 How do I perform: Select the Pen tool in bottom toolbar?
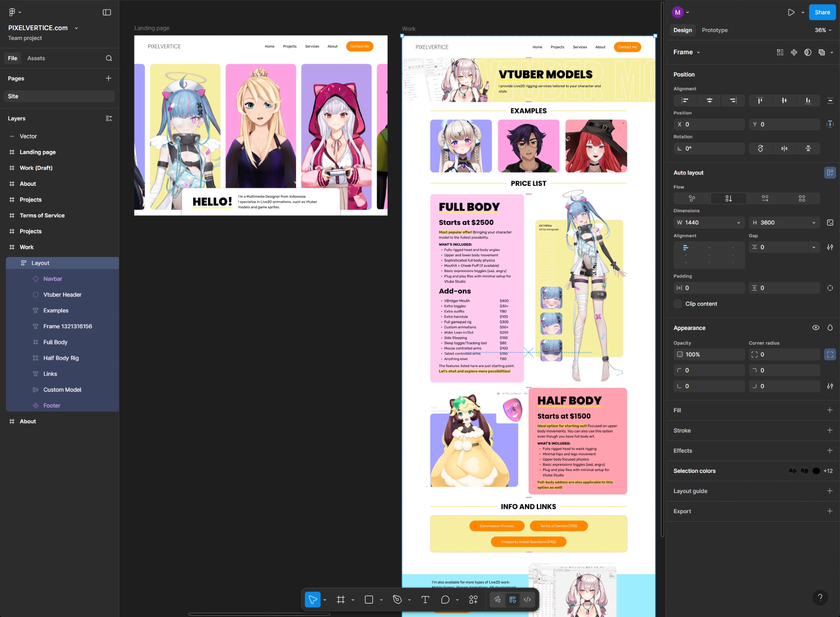397,600
